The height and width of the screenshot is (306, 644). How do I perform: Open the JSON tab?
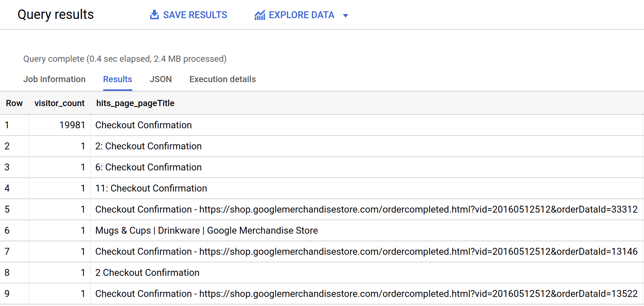161,79
